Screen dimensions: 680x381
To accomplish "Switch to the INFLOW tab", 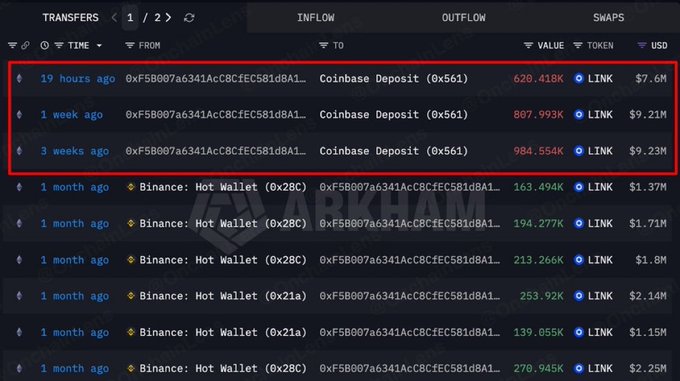I will click(x=316, y=18).
